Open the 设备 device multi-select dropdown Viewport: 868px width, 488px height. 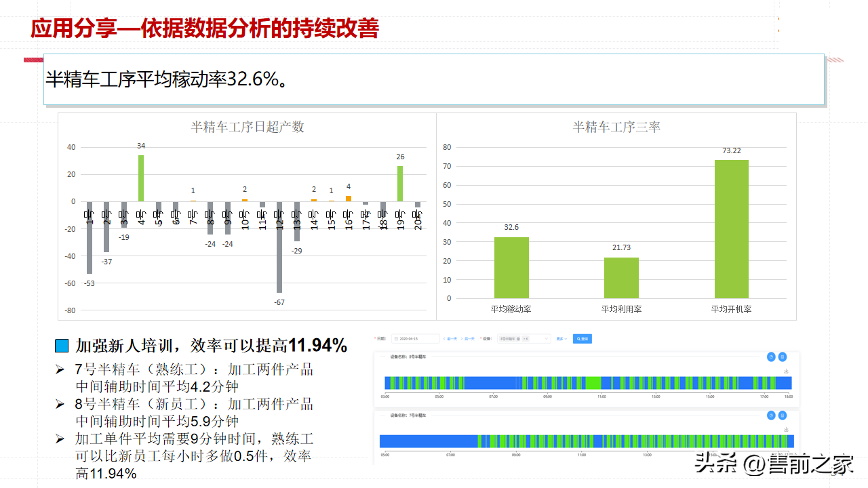pyautogui.click(x=524, y=339)
